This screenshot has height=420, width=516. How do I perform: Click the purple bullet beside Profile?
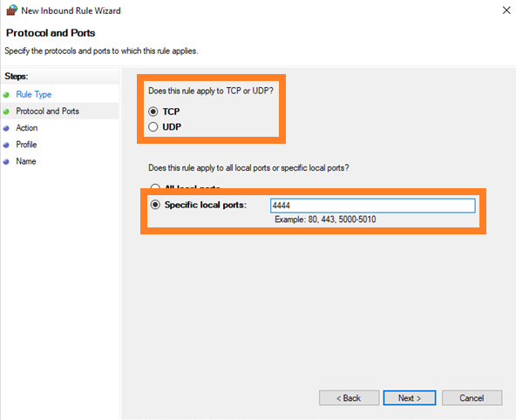pyautogui.click(x=6, y=145)
